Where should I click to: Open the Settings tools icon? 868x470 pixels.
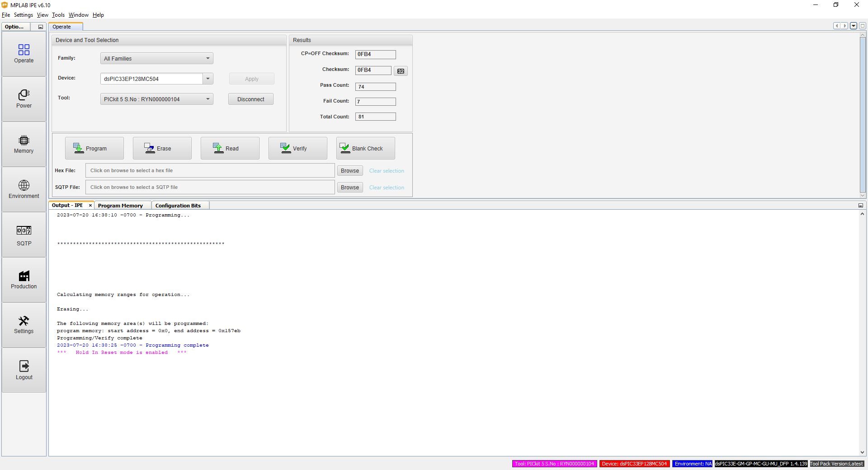point(24,324)
